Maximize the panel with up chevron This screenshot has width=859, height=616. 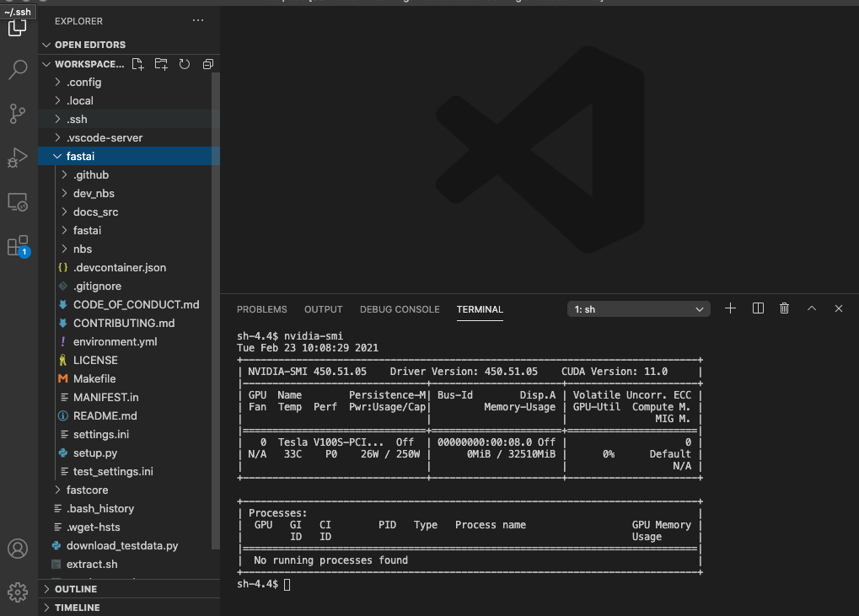coord(812,308)
